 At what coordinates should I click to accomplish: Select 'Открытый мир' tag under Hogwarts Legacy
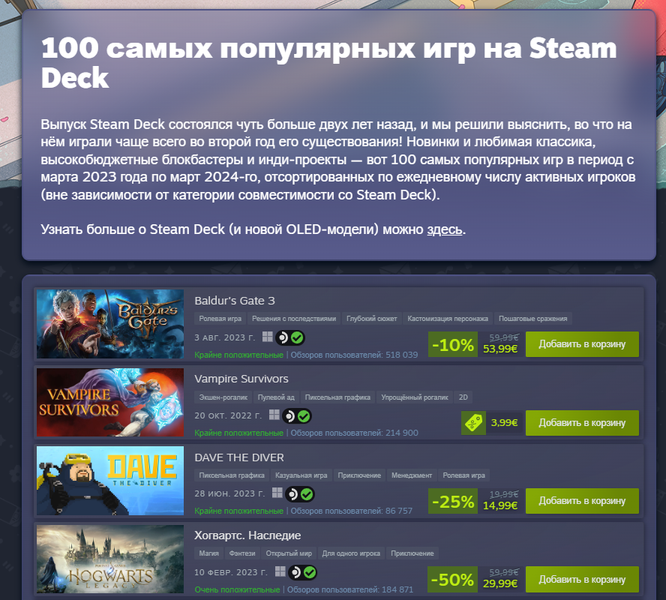click(x=288, y=554)
